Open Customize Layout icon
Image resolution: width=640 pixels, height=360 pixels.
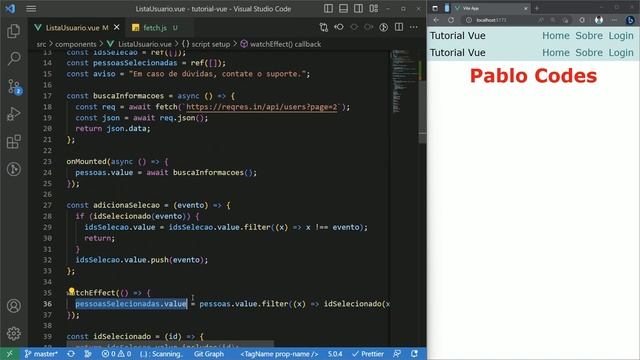click(373, 9)
